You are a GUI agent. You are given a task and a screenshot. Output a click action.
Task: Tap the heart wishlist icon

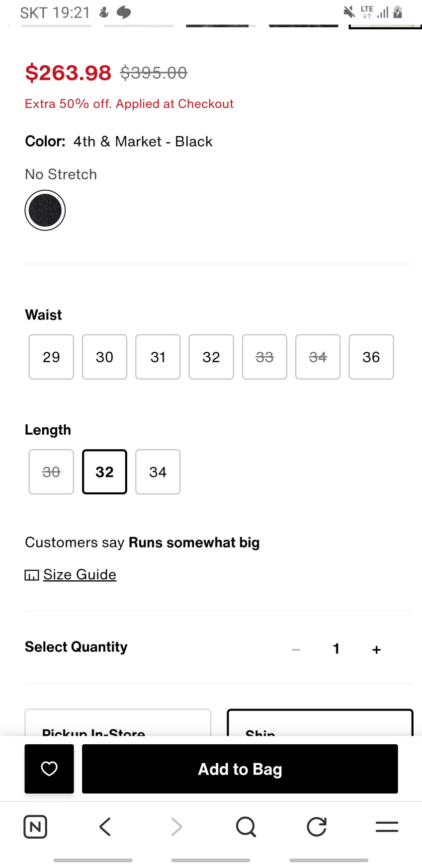tap(49, 769)
